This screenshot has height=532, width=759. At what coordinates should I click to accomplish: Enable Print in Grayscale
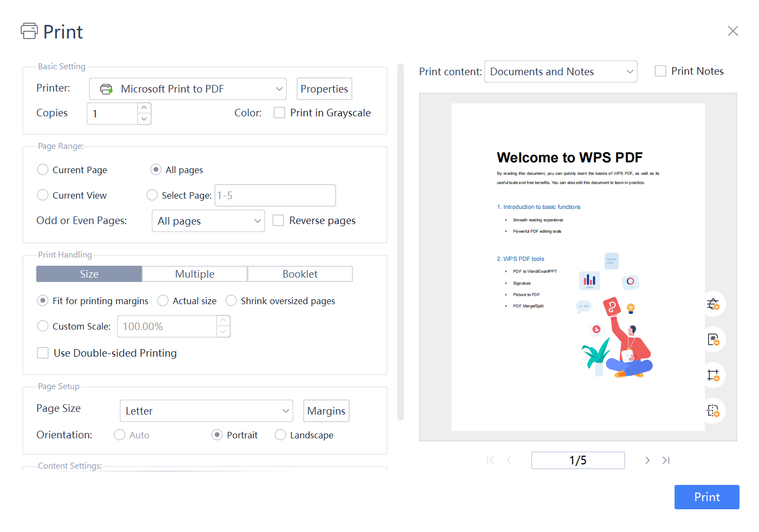click(279, 113)
